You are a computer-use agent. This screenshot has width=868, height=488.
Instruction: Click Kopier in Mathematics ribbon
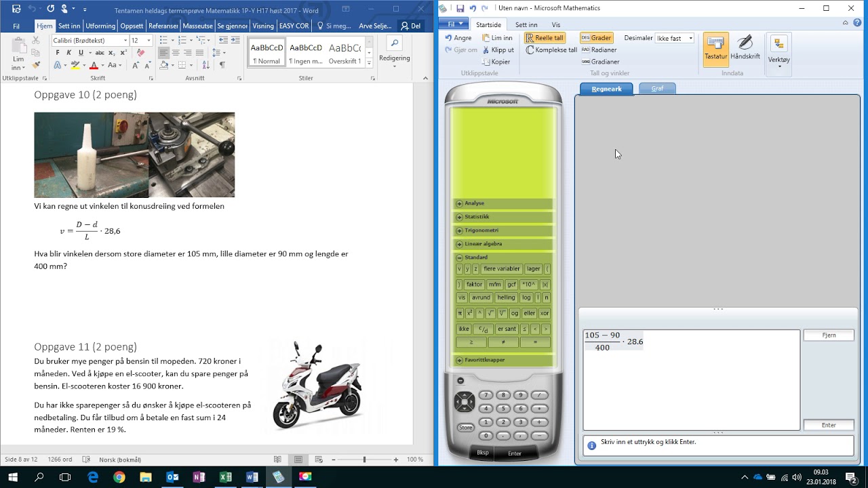click(496, 62)
